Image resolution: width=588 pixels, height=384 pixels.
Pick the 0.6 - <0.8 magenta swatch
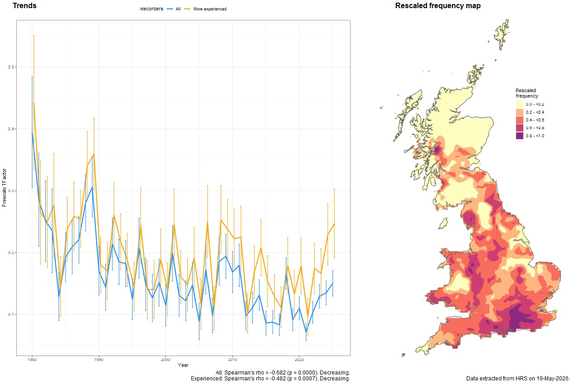(520, 128)
